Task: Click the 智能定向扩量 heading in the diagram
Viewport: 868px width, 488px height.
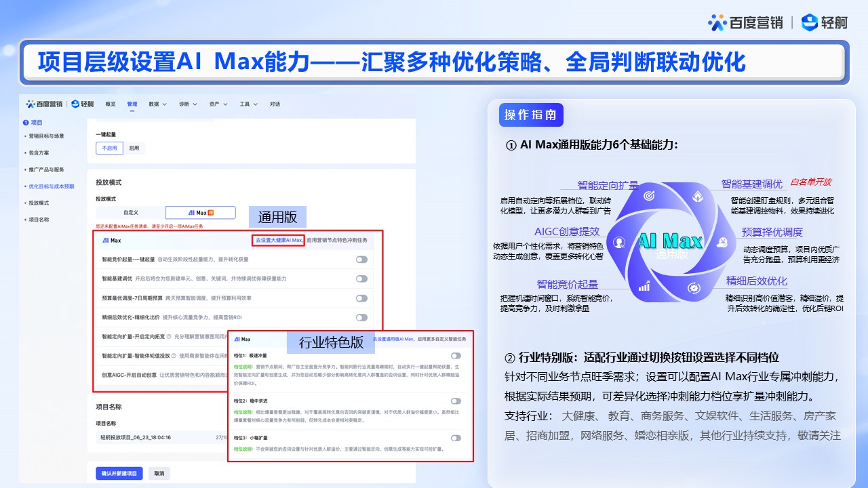Action: click(x=608, y=185)
